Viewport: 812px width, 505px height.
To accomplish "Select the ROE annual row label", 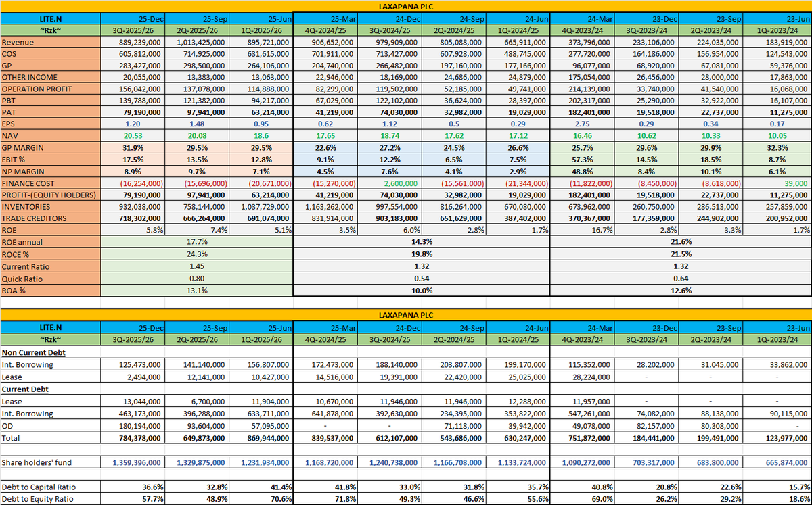I will (51, 241).
